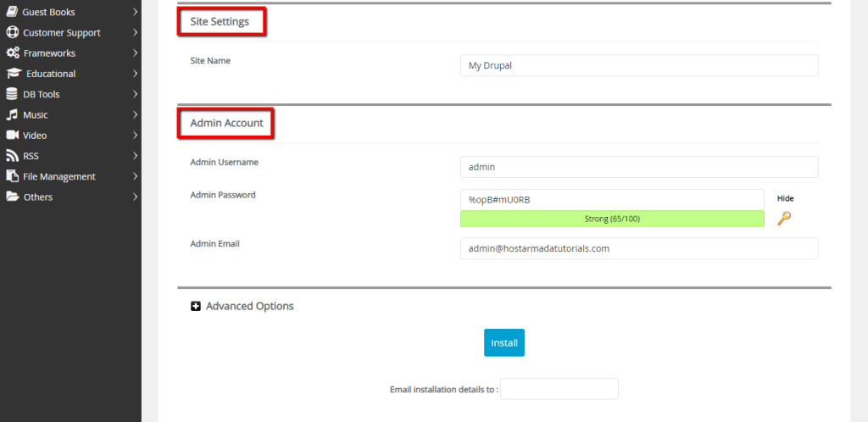Image resolution: width=868 pixels, height=422 pixels.
Task: Click the Admin Password label
Action: (223, 195)
